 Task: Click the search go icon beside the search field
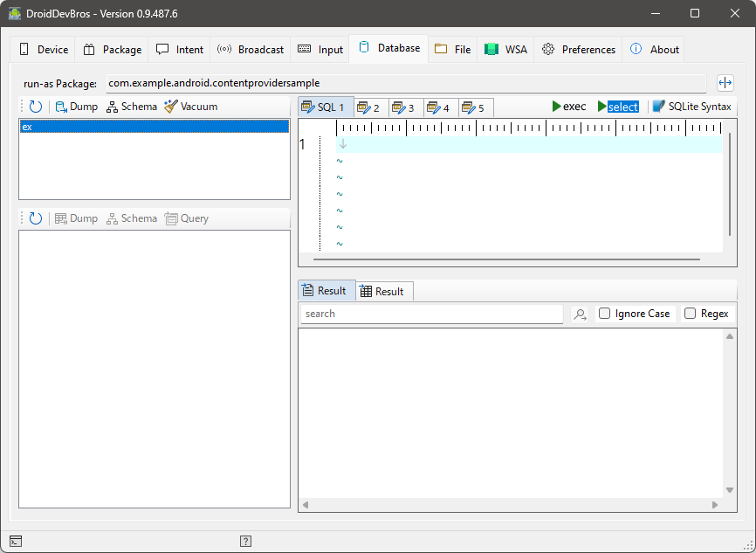click(x=580, y=314)
